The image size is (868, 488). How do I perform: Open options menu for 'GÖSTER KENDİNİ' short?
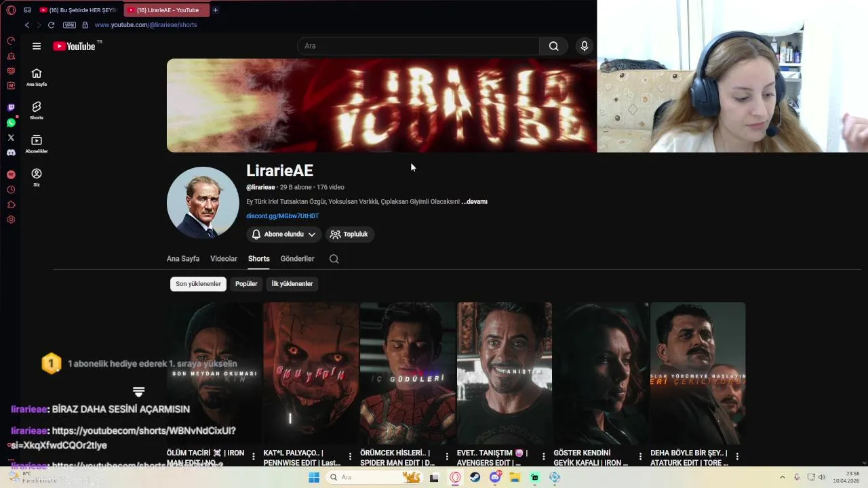pos(640,456)
